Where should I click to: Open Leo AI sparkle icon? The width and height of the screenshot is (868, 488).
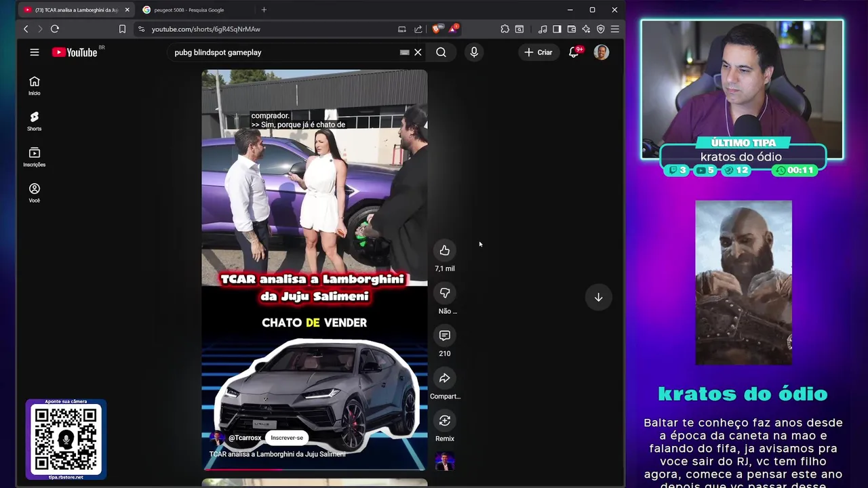[586, 29]
